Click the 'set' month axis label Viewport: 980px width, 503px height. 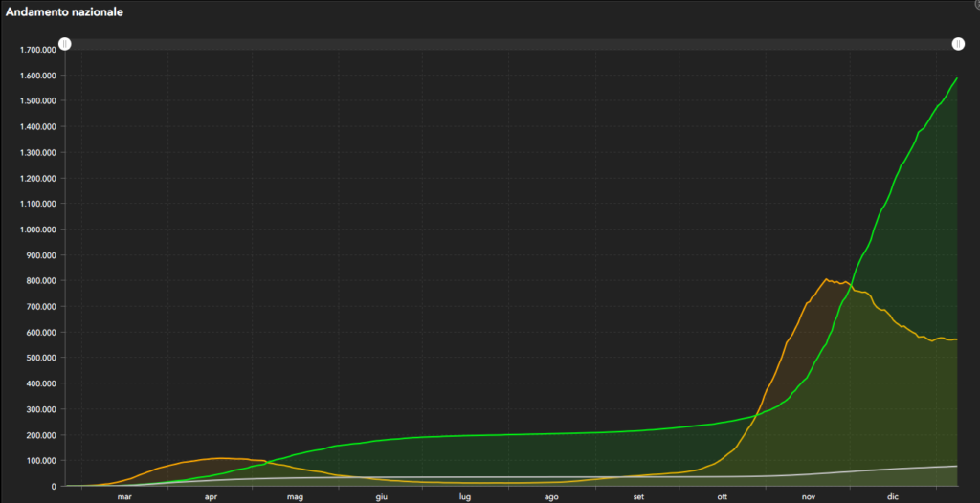tap(638, 496)
